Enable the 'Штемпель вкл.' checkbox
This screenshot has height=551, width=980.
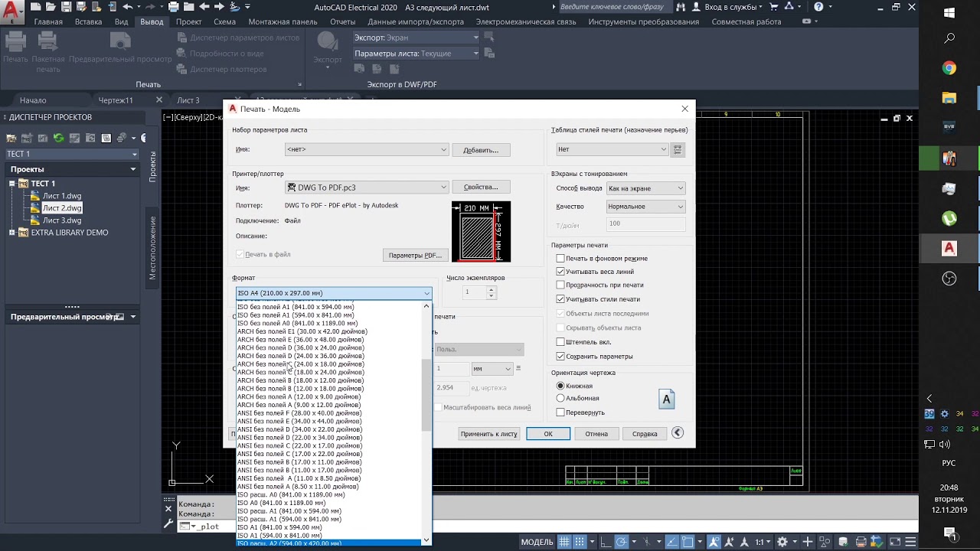click(x=560, y=342)
